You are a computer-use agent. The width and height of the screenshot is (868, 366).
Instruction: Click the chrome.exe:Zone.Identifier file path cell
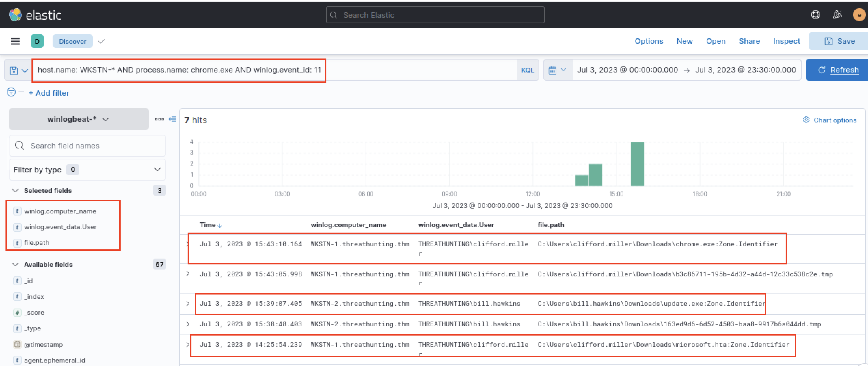[x=657, y=244]
